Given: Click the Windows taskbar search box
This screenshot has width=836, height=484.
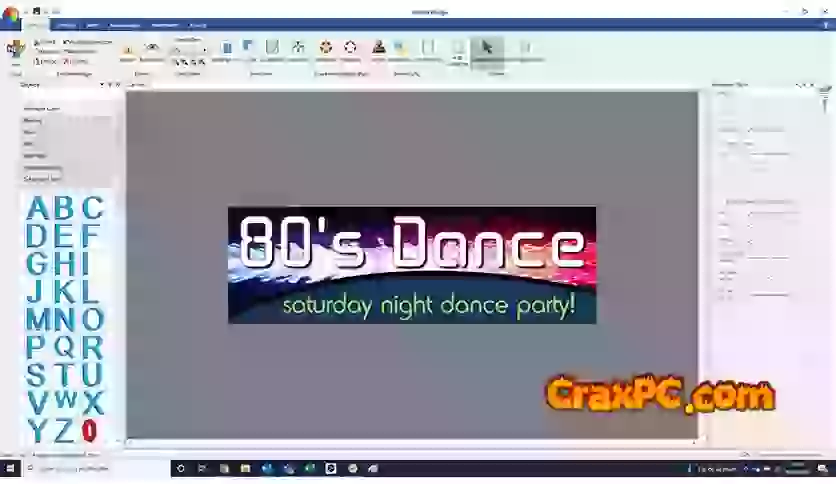Looking at the screenshot, I should [x=96, y=469].
